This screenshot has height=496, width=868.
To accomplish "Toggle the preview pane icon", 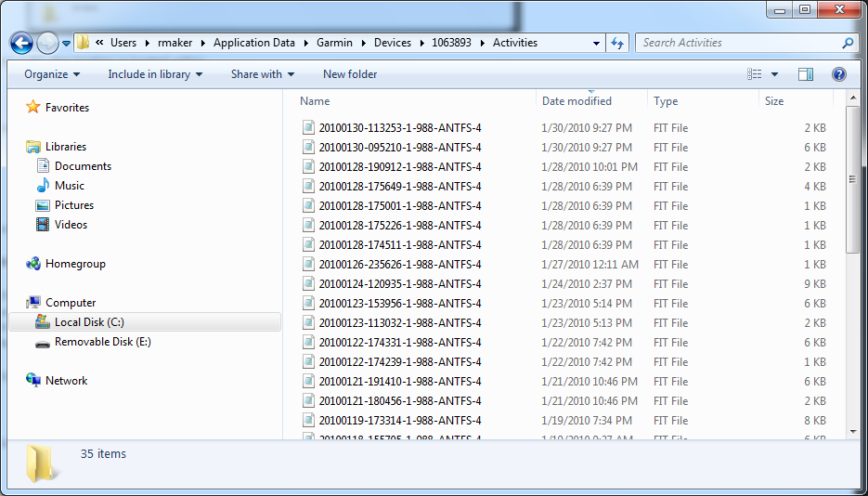I will (806, 74).
